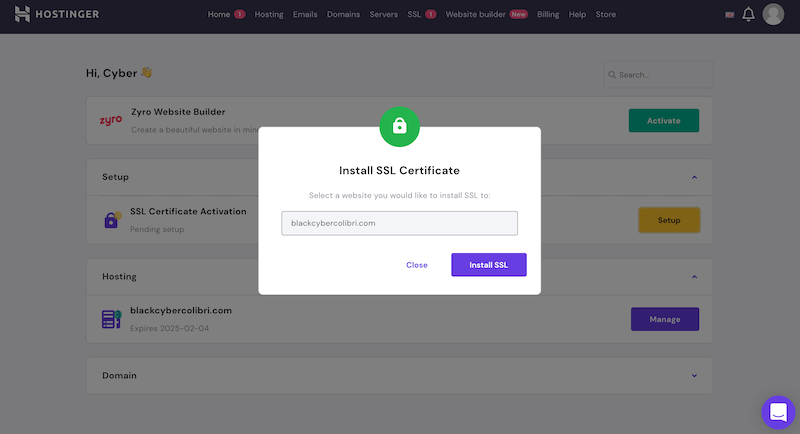Open the Hosting menu
Viewport: 800px width, 434px height.
pos(269,14)
